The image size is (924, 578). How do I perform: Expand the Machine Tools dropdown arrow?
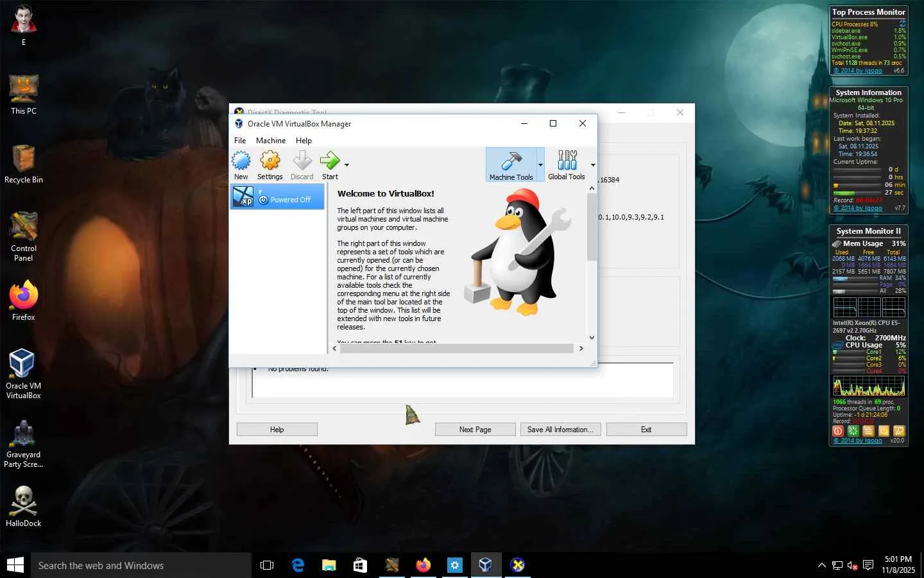(540, 165)
